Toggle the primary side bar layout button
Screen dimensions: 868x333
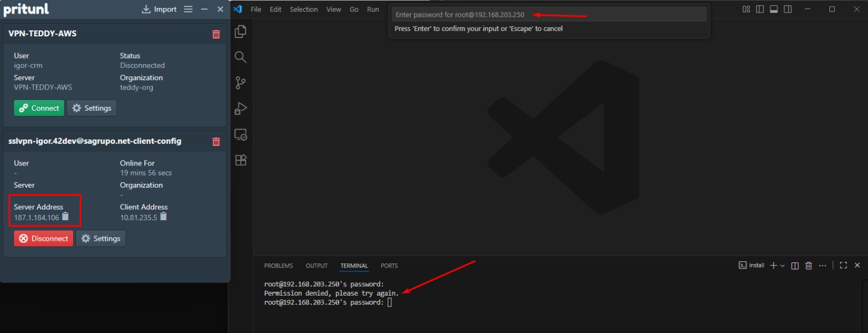click(759, 9)
